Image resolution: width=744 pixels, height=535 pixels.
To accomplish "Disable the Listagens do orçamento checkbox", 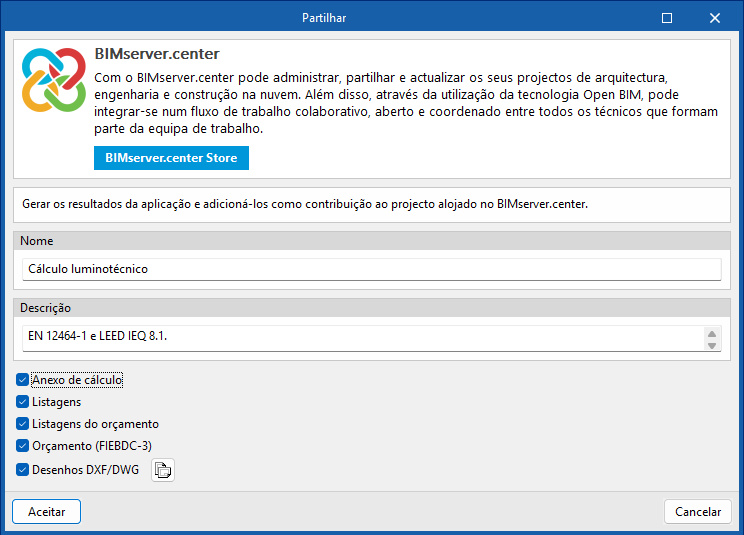I will [23, 424].
